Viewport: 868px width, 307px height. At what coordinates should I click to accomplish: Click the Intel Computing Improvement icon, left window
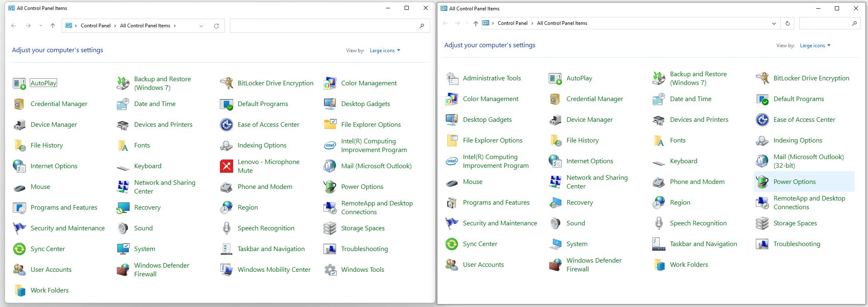click(x=330, y=145)
